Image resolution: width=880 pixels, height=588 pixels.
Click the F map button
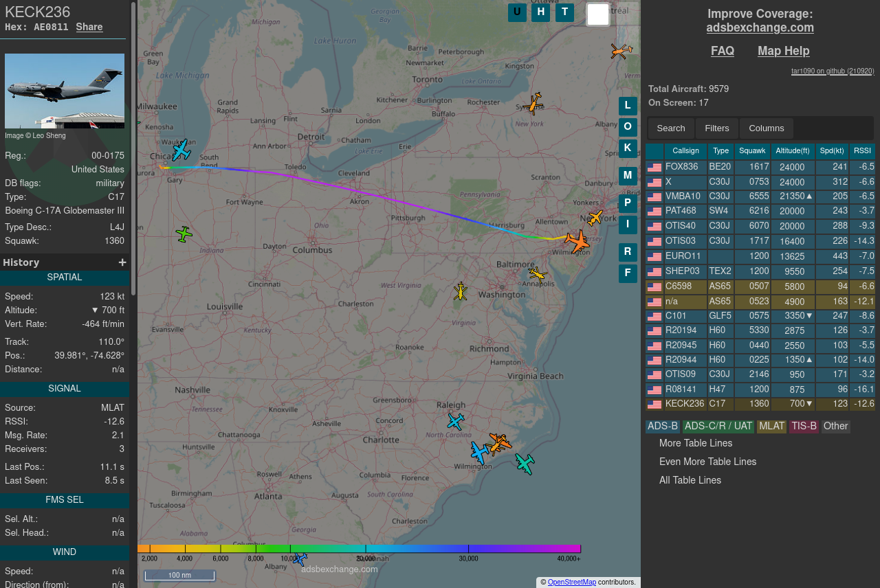(x=628, y=273)
